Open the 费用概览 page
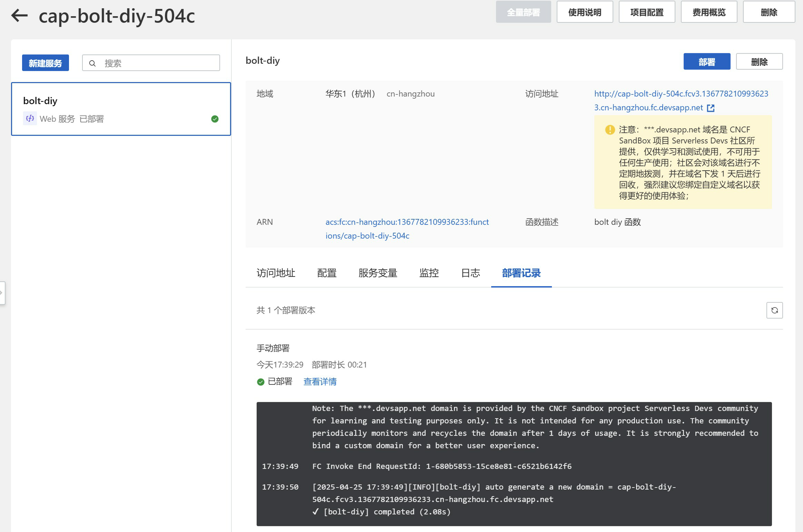 (708, 12)
